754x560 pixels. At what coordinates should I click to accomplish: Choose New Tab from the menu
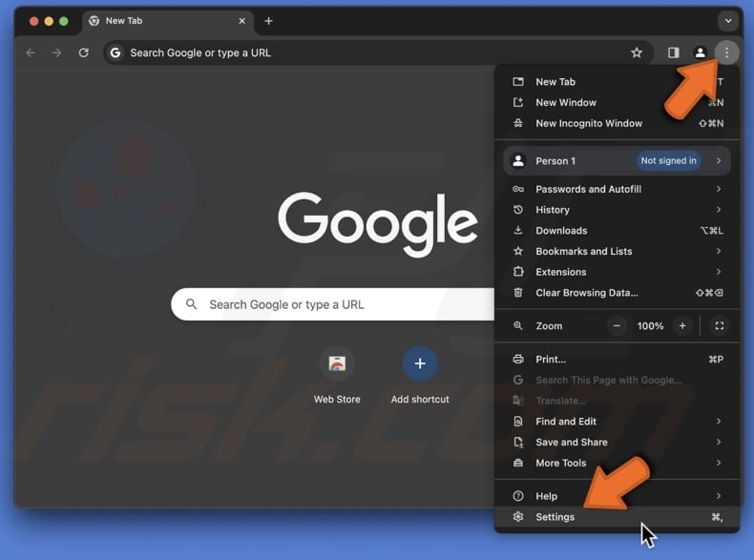point(617,82)
